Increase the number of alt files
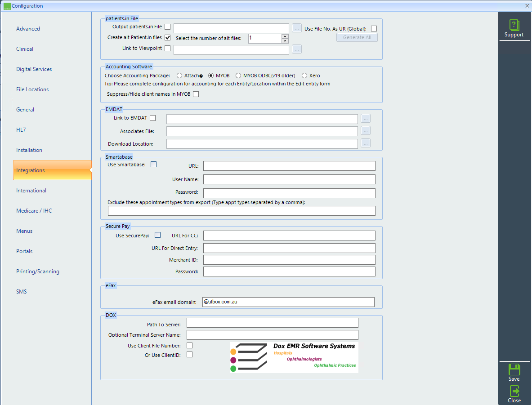The width and height of the screenshot is (532, 405). (285, 36)
